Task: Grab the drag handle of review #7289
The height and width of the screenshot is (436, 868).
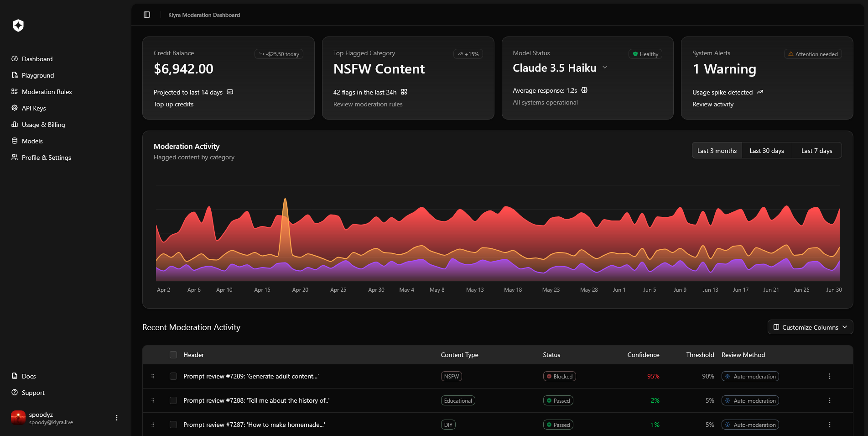Action: click(153, 376)
